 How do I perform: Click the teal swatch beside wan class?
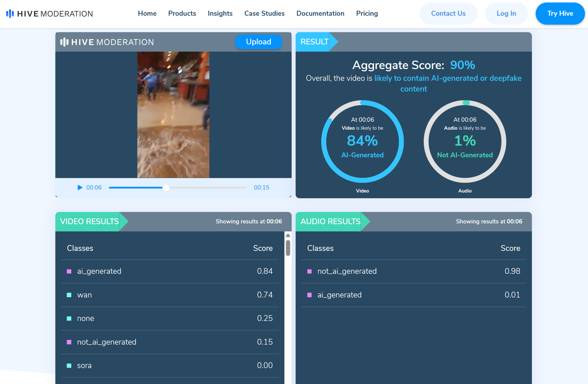click(x=69, y=295)
